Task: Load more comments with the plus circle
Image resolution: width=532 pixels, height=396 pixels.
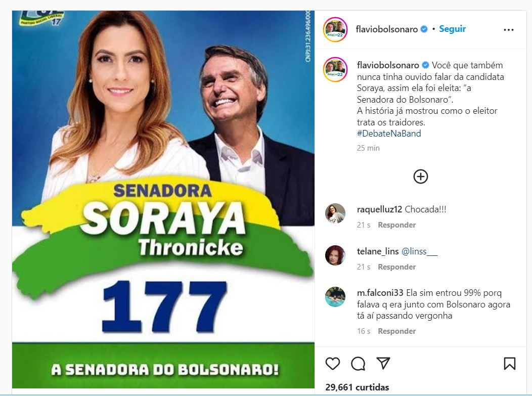Action: (x=420, y=177)
